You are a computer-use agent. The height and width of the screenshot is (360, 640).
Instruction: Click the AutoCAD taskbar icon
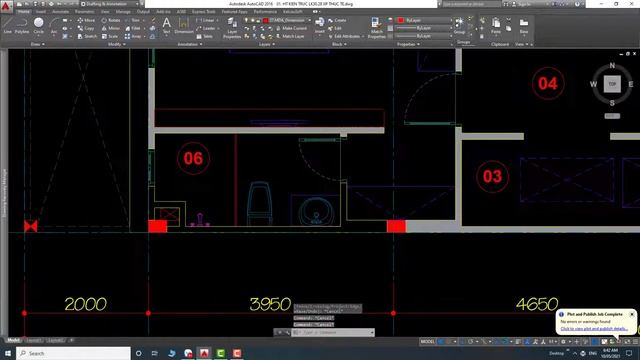(204, 353)
